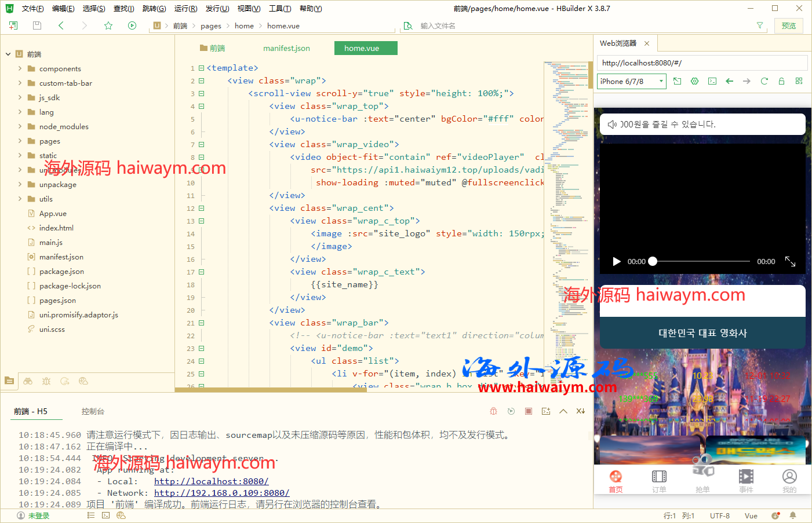This screenshot has width=812, height=523.
Task: Expand the components folder
Action: click(x=20, y=68)
